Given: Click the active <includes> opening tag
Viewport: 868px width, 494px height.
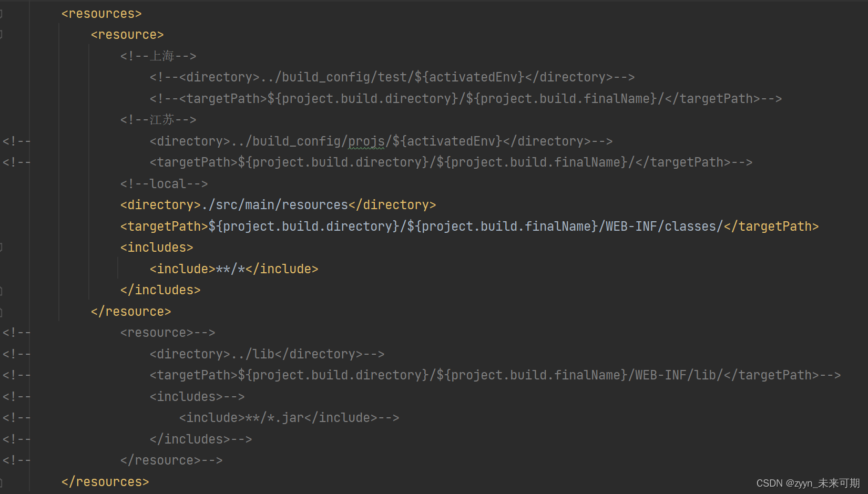Looking at the screenshot, I should pos(157,248).
